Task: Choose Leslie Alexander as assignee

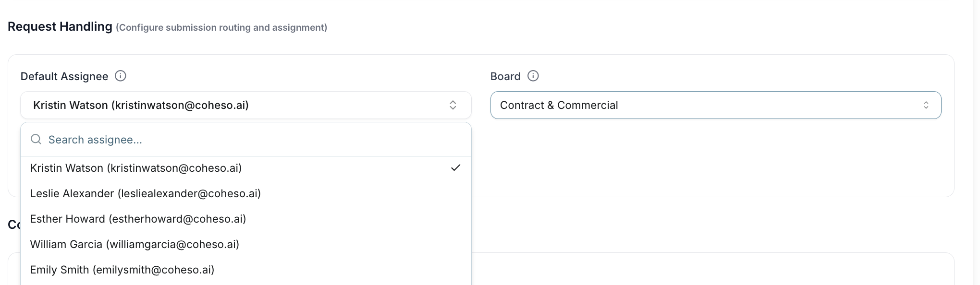Action: 145,193
